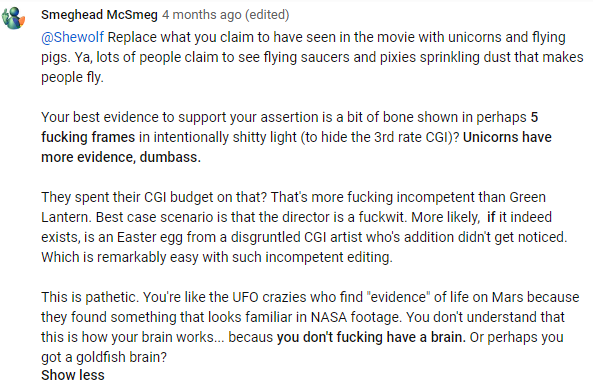
Task: Click the word 'NASA' in the last paragraph
Action: (x=329, y=317)
